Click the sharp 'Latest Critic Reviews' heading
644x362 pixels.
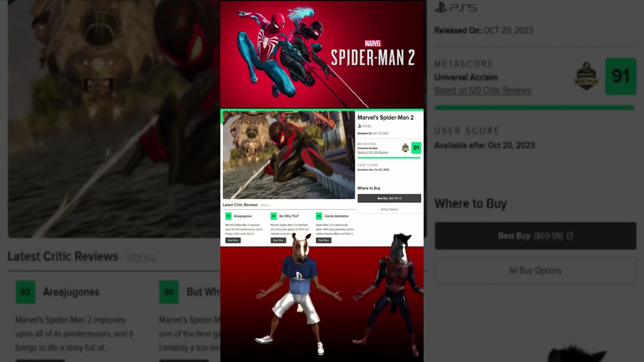pos(240,205)
